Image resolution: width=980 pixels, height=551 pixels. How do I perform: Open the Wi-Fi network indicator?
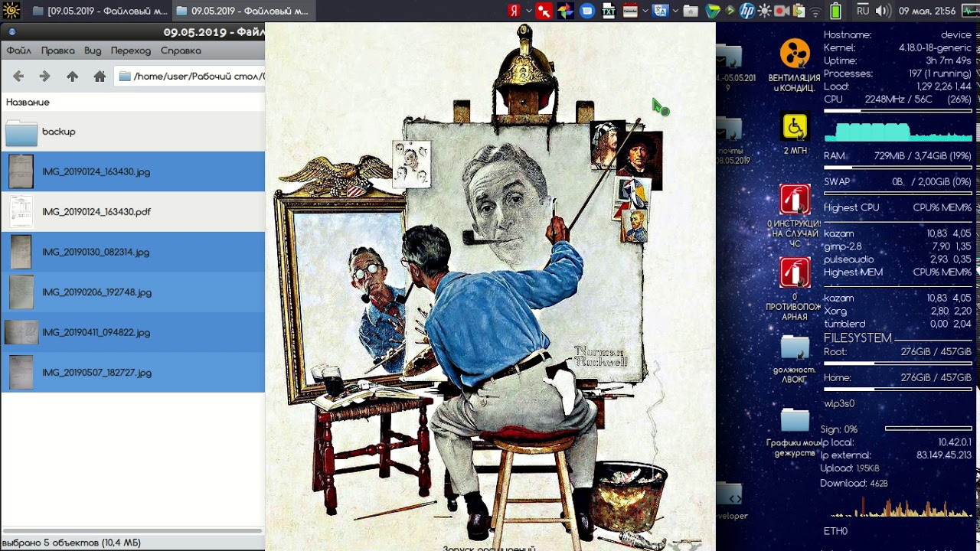pyautogui.click(x=816, y=11)
